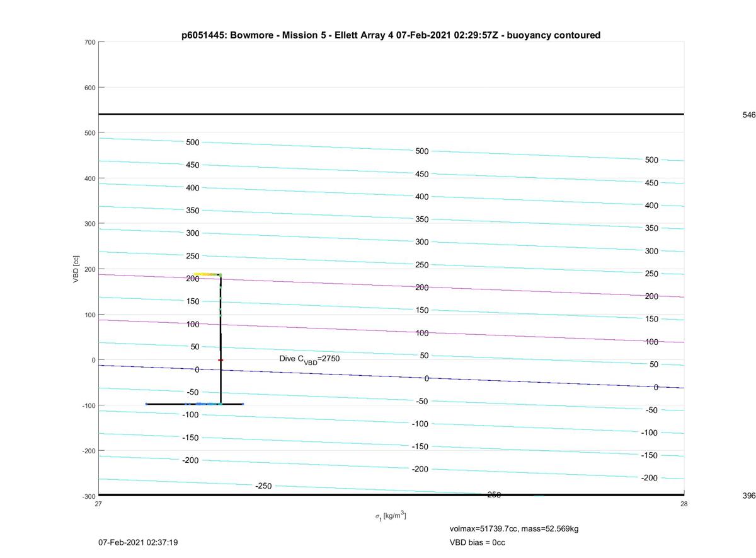Click the middle column '-200' contour label
This screenshot has height=558, width=756.
[420, 469]
